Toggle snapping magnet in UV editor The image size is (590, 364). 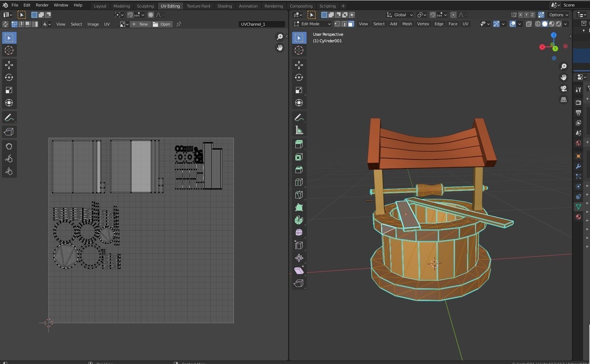130,15
